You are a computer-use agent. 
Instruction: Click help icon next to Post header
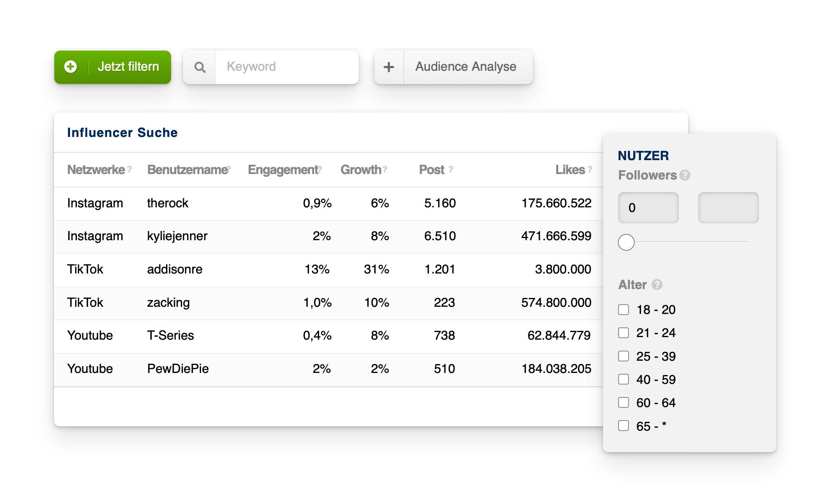[x=451, y=169]
